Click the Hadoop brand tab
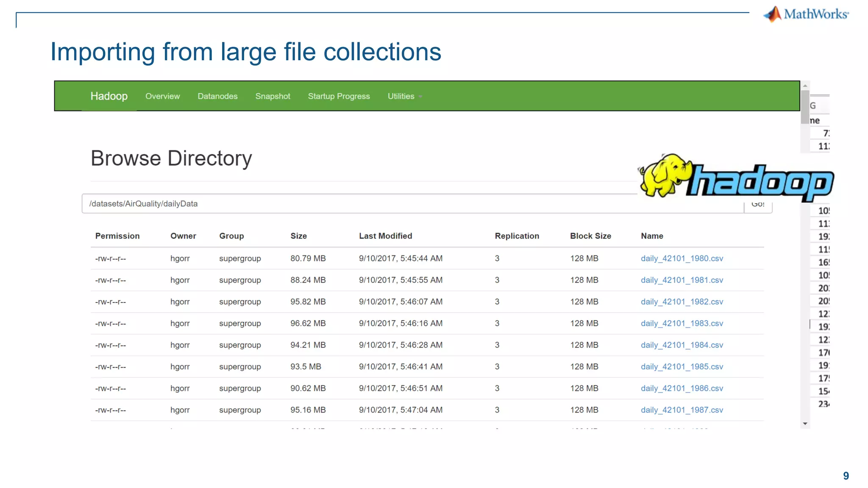Image resolution: width=868 pixels, height=488 pixels. pyautogui.click(x=109, y=96)
